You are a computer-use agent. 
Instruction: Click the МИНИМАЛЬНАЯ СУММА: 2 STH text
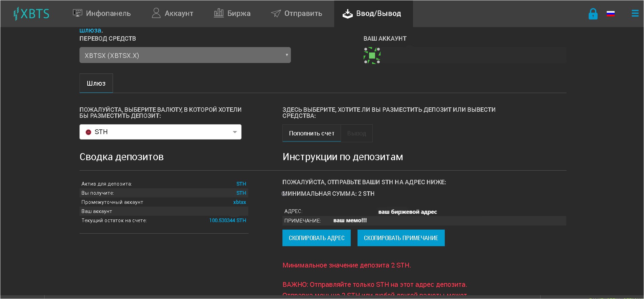(x=328, y=194)
